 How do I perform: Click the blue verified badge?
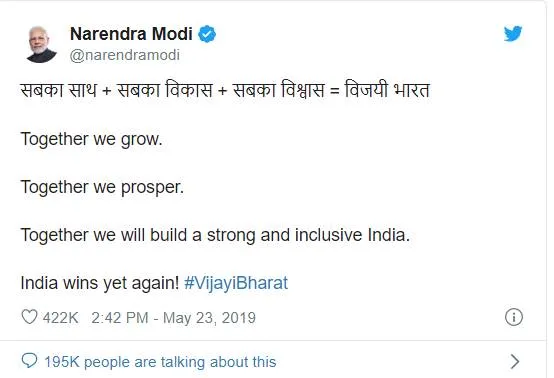coord(207,34)
